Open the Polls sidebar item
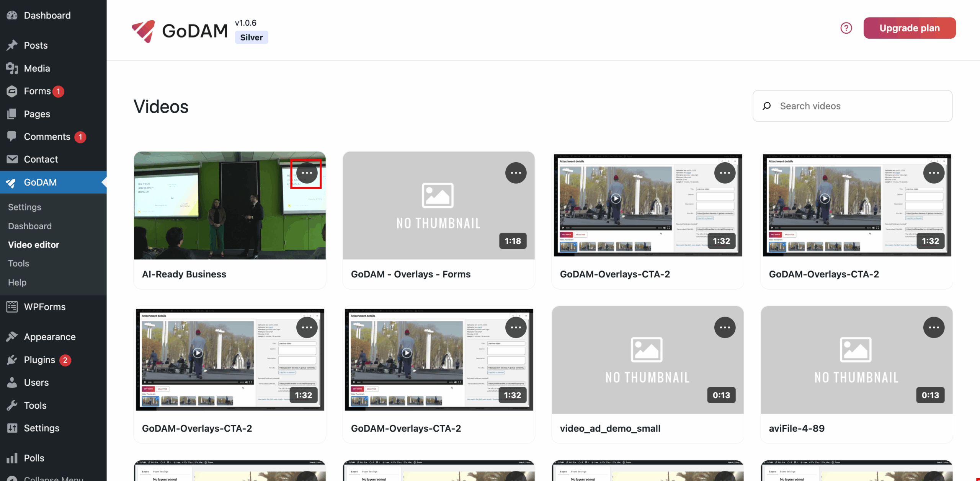Viewport: 980px width, 481px height. [x=34, y=458]
